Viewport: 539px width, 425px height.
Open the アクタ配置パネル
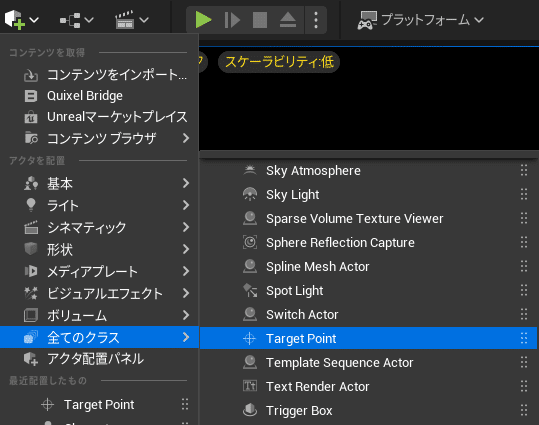(x=99, y=359)
